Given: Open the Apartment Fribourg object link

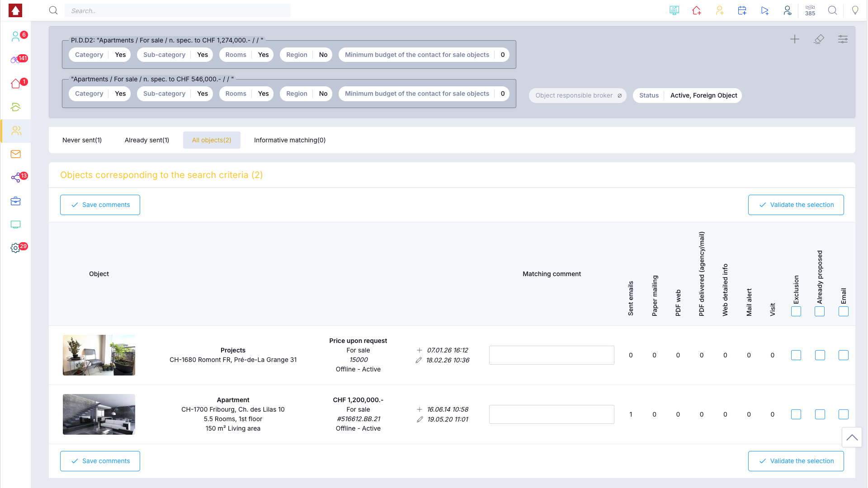Looking at the screenshot, I should 233,414.
